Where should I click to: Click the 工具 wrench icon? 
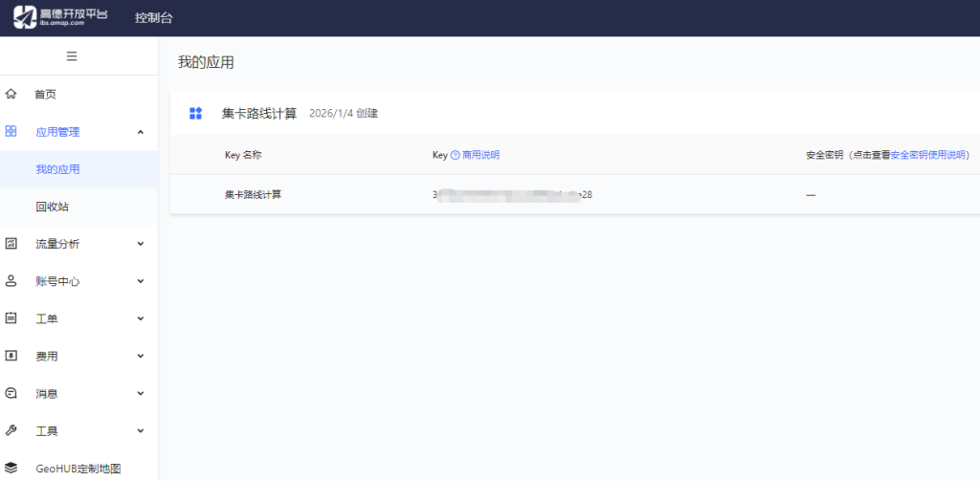11,430
